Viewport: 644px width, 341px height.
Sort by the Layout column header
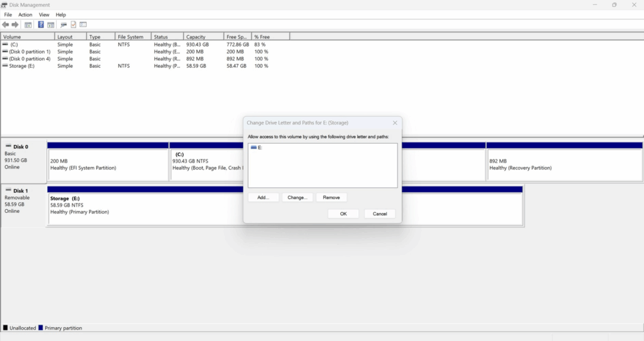[70, 36]
